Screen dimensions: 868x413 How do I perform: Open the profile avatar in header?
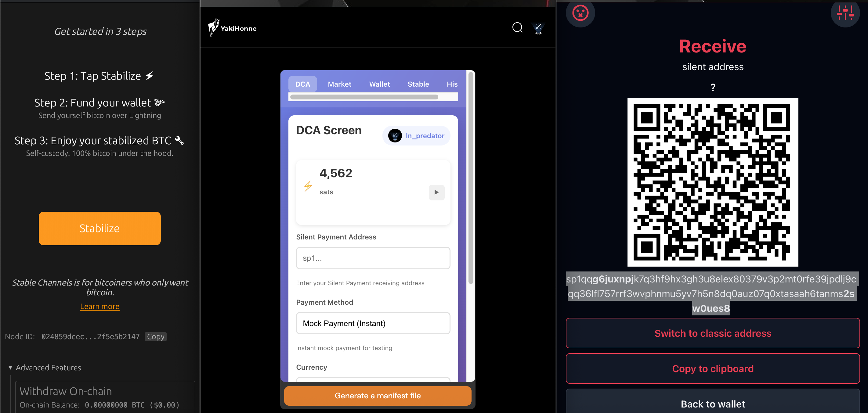coord(538,28)
